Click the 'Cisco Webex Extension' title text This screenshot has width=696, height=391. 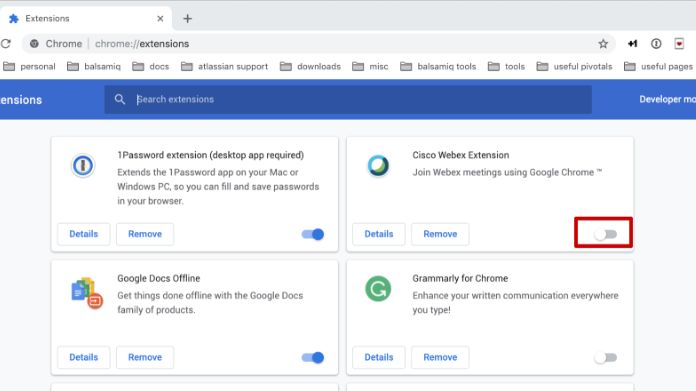(x=461, y=155)
